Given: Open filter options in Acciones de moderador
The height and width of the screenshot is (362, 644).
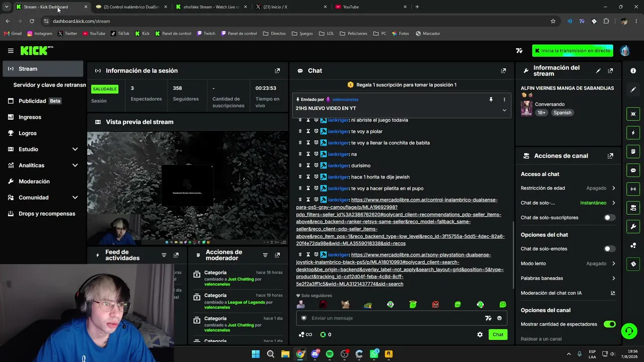Looking at the screenshot, I should click(x=265, y=255).
